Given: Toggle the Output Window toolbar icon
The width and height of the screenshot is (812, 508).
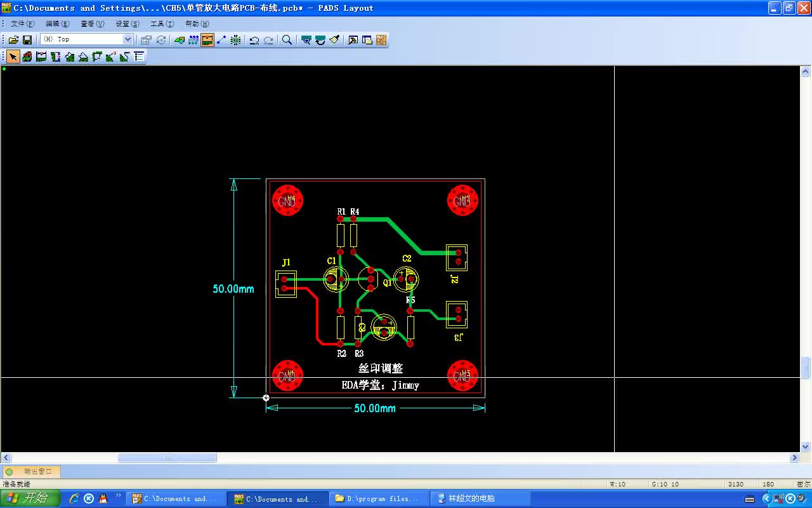Looking at the screenshot, I should 353,39.
